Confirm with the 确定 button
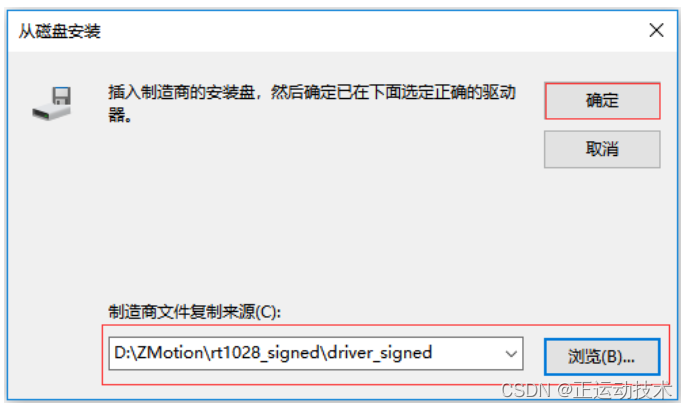Screen dimensions: 688x409 [x=602, y=100]
